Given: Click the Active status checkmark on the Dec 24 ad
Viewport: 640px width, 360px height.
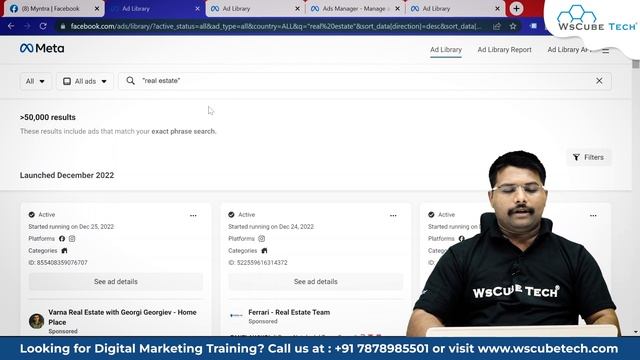Looking at the screenshot, I should [231, 215].
